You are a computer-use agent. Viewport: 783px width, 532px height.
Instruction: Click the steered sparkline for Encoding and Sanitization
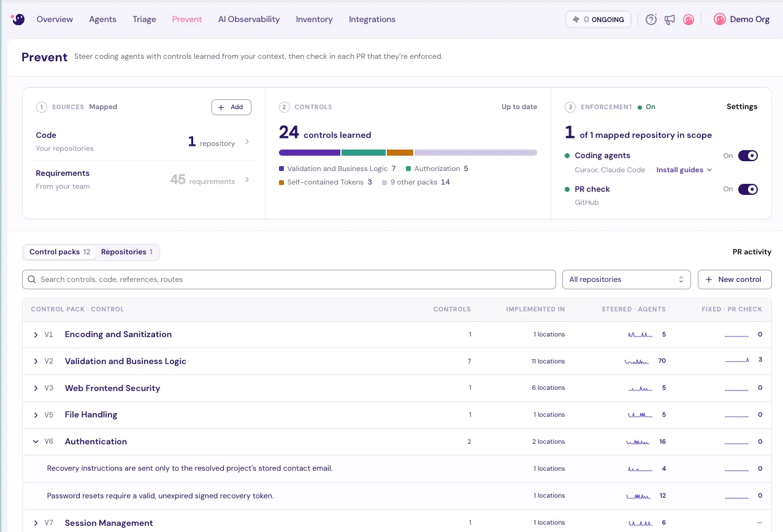[640, 335]
